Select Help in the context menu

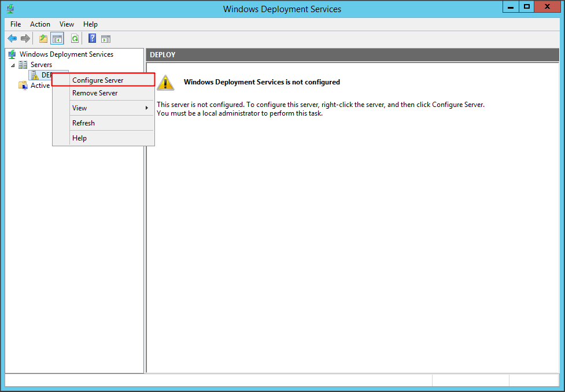(x=79, y=138)
